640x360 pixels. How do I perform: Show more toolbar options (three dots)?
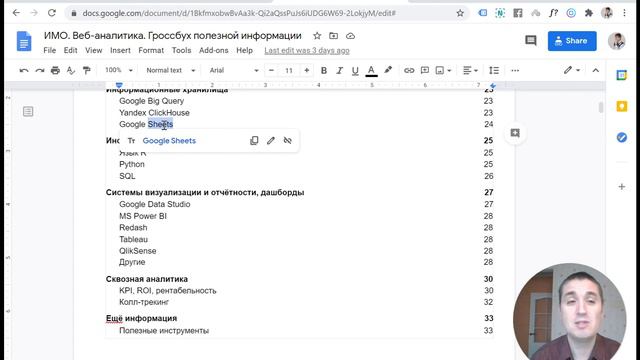tap(515, 71)
